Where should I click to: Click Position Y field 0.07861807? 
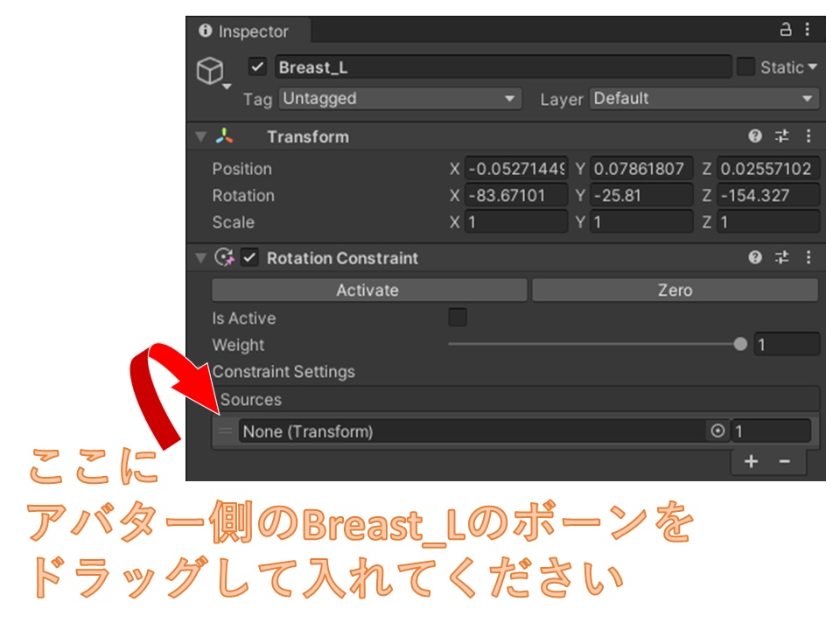[641, 169]
